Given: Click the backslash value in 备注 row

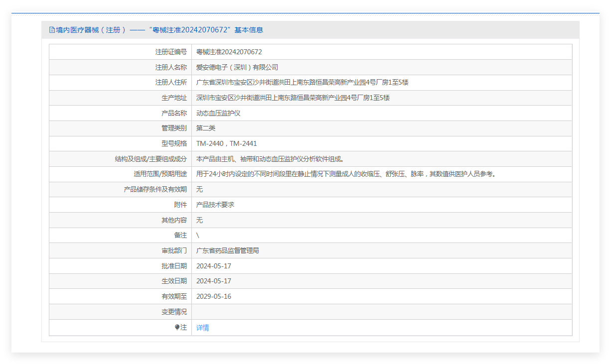Looking at the screenshot, I should (x=198, y=235).
